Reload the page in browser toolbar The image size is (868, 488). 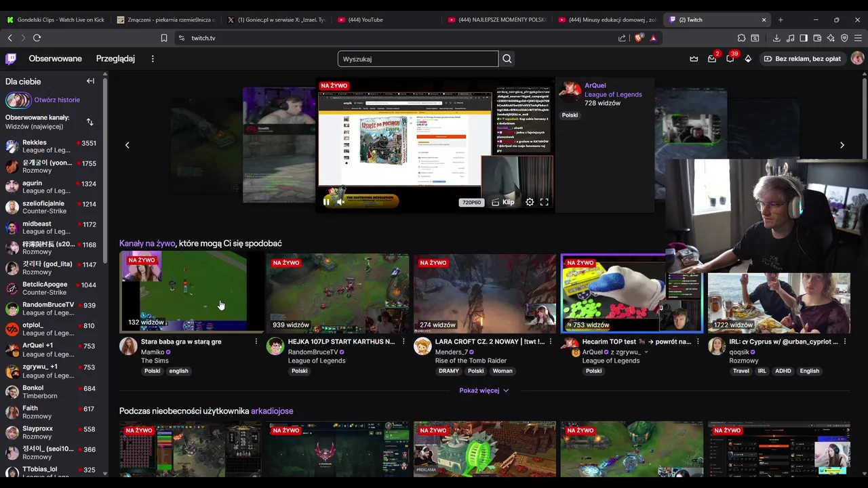click(x=37, y=38)
